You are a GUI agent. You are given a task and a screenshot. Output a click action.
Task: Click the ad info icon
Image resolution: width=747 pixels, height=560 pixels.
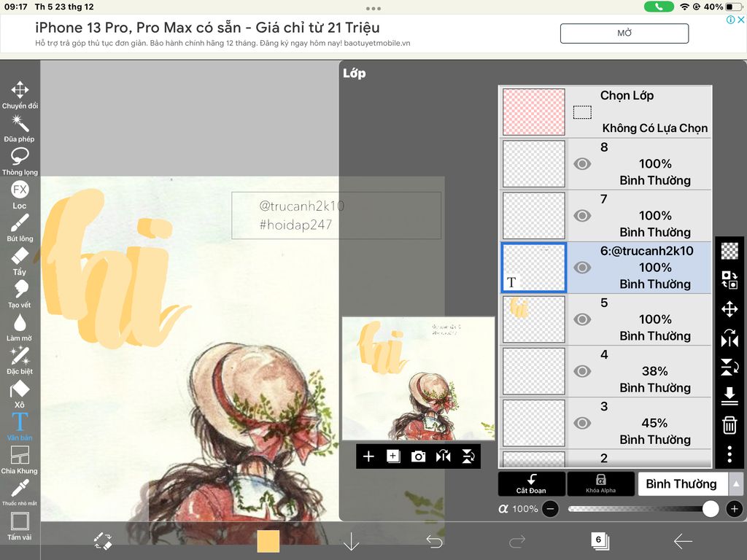click(730, 20)
